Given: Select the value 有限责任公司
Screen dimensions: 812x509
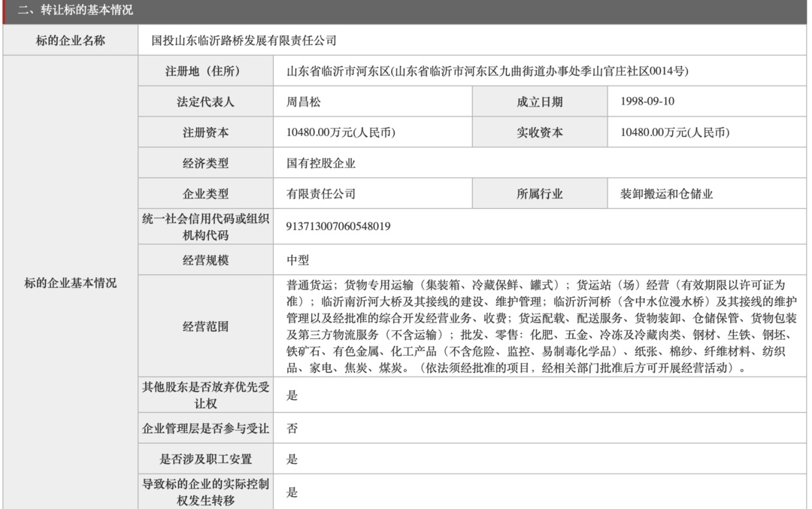Looking at the screenshot, I should pos(321,194).
